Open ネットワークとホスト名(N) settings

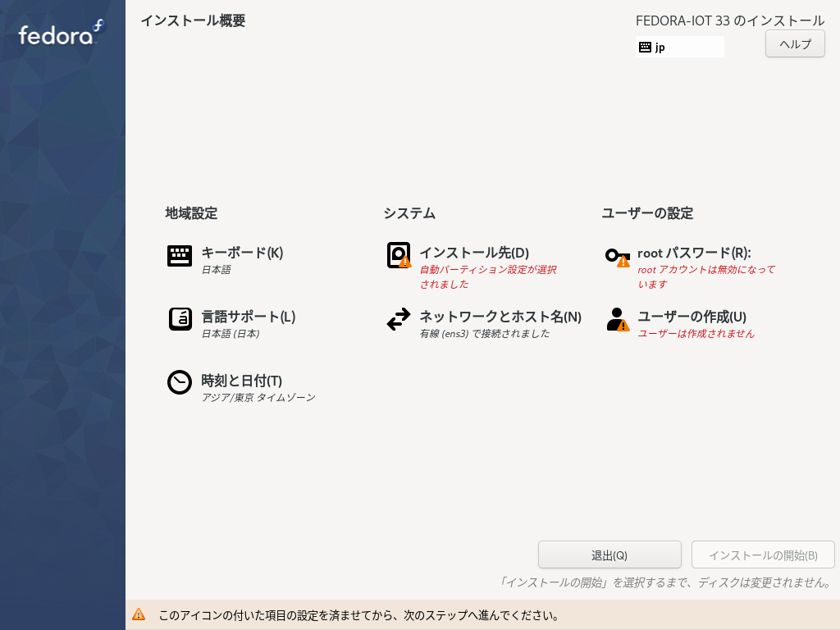pos(500,317)
